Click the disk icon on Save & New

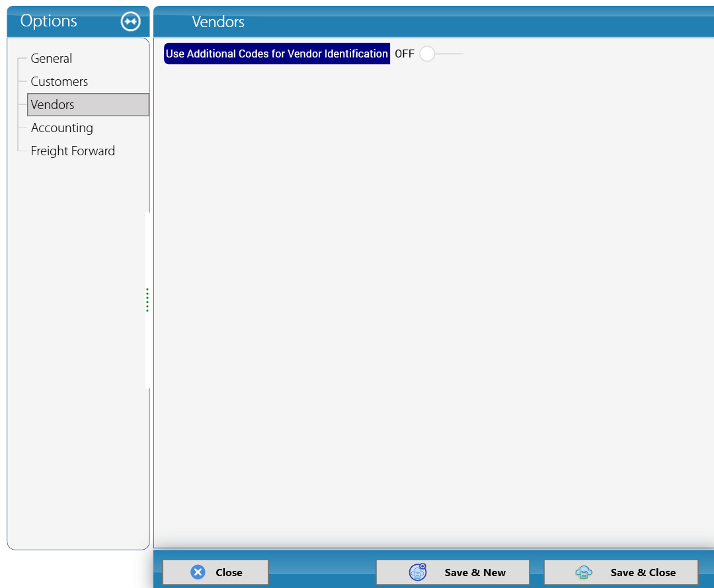[x=418, y=572]
